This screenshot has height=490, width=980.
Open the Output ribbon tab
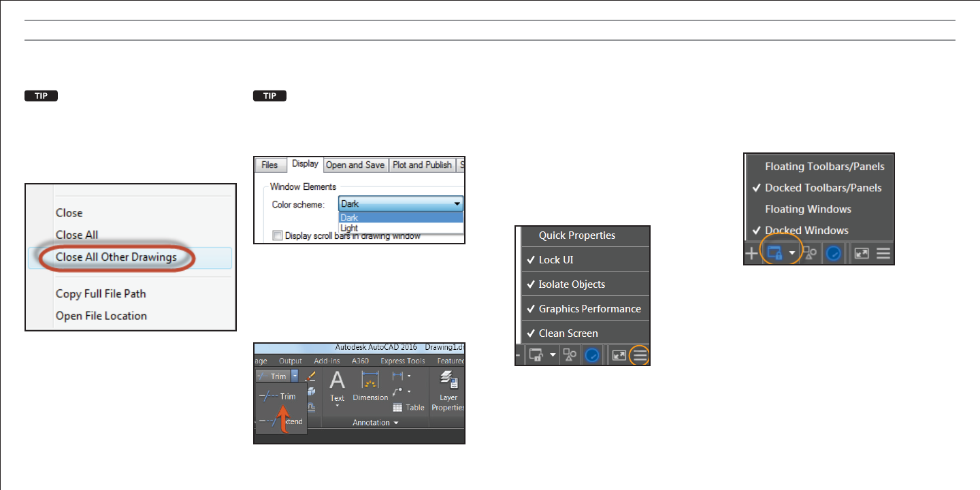pos(291,361)
